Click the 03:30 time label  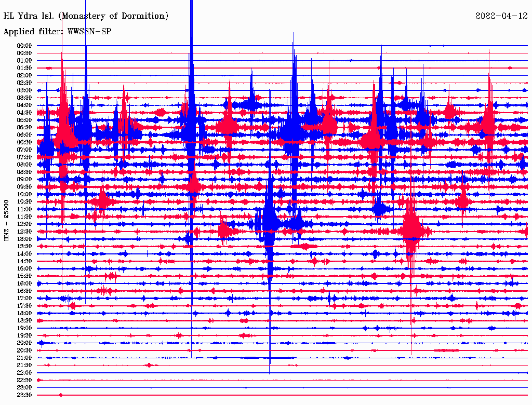coord(24,98)
